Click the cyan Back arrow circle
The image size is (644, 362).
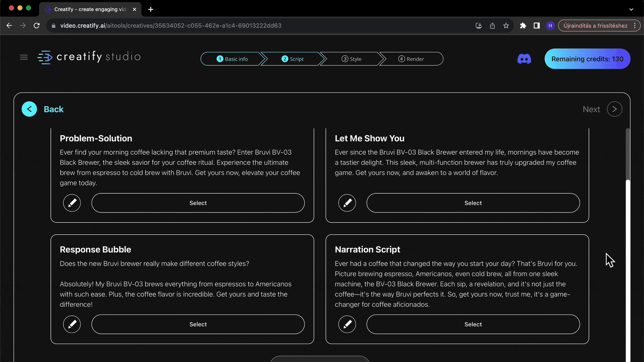pyautogui.click(x=29, y=109)
